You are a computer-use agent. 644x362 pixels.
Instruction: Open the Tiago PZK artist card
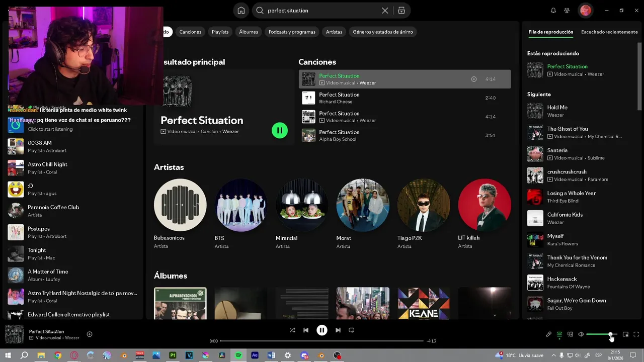click(x=424, y=214)
